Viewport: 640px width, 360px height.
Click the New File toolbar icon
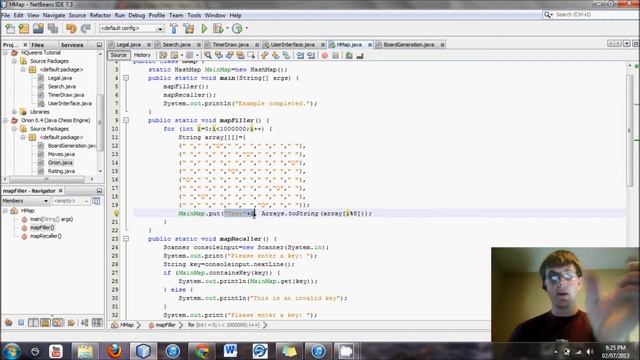point(10,29)
